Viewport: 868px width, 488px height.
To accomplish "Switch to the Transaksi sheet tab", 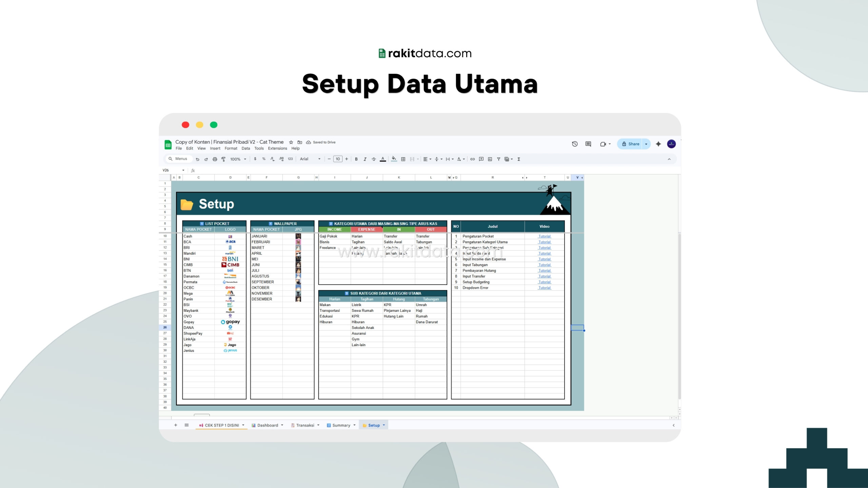I will pos(305,425).
